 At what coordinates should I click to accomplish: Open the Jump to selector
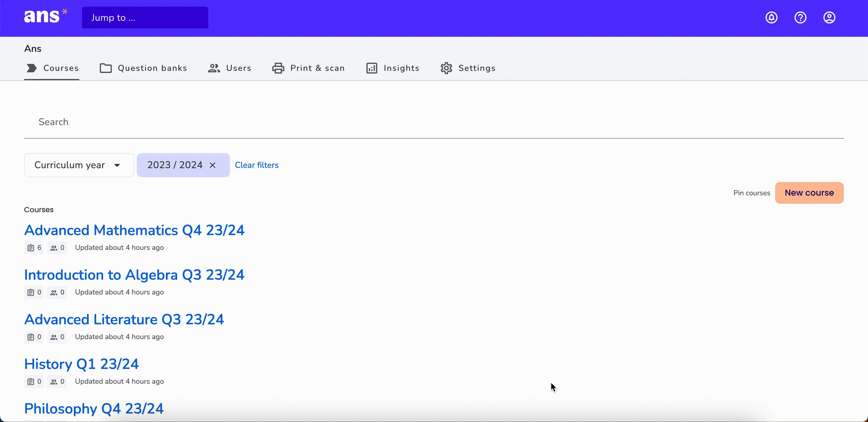click(x=145, y=17)
